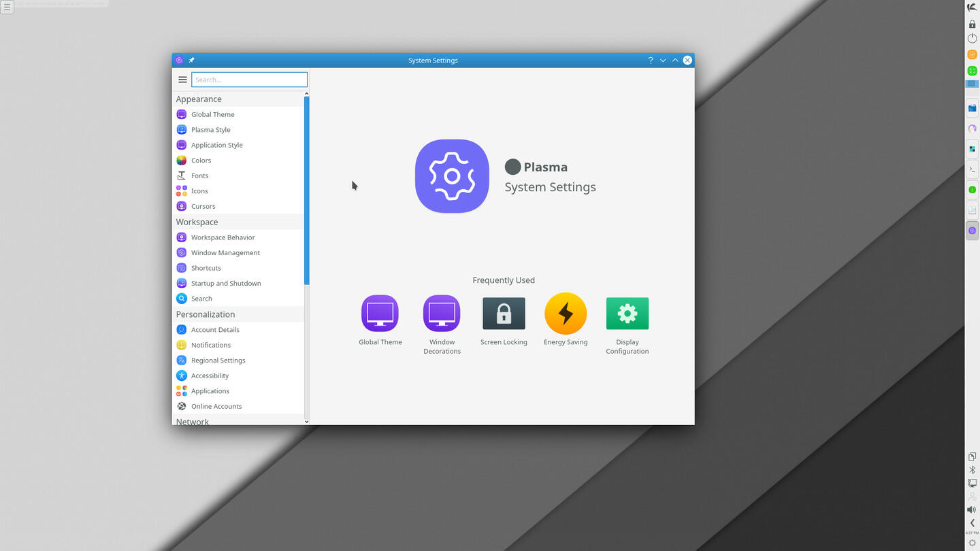Viewport: 980px width, 551px height.
Task: Click the lock screen icon in the panel
Action: click(972, 24)
